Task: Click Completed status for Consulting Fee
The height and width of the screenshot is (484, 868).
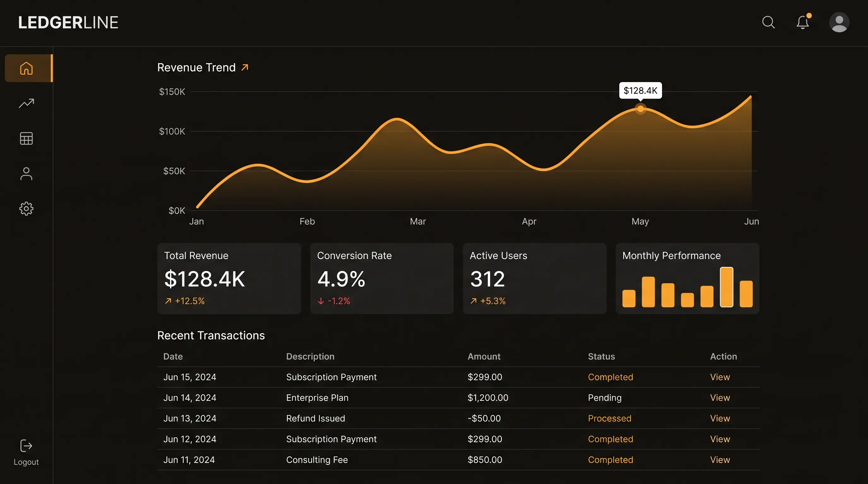Action: pos(610,460)
